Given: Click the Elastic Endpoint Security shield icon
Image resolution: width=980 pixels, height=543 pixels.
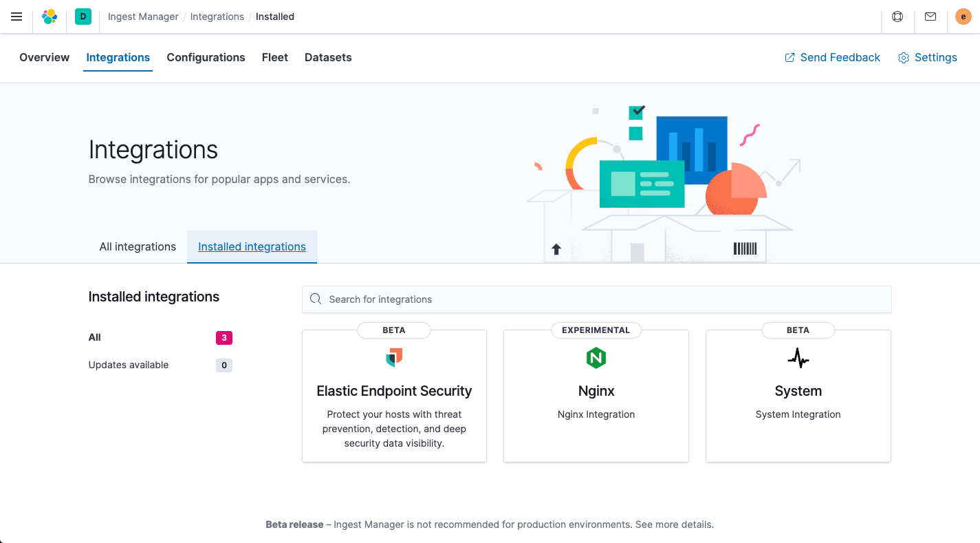Looking at the screenshot, I should (394, 358).
